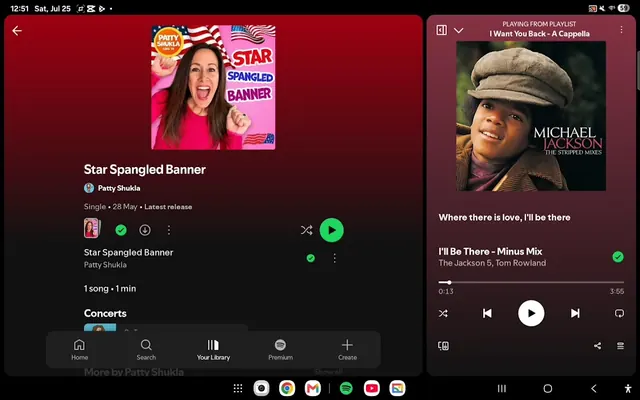Open album options three-dot menu
This screenshot has height=400, width=640.
click(169, 230)
